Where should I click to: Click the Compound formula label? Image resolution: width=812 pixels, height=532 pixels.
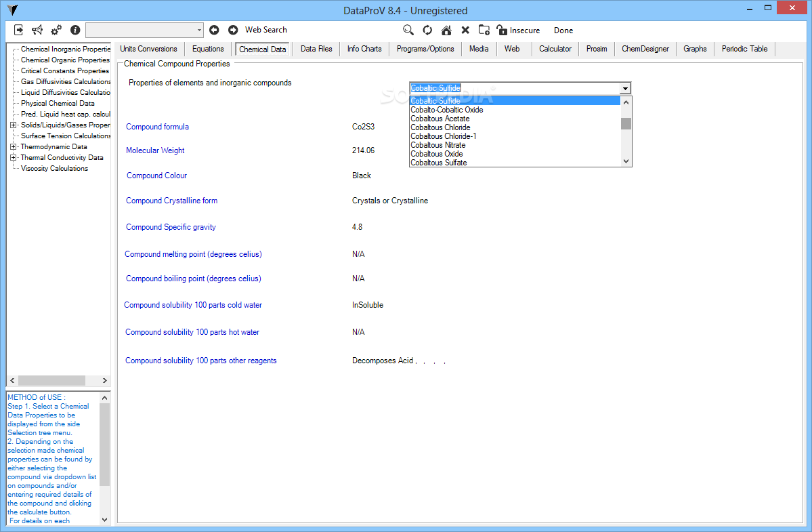tap(157, 127)
